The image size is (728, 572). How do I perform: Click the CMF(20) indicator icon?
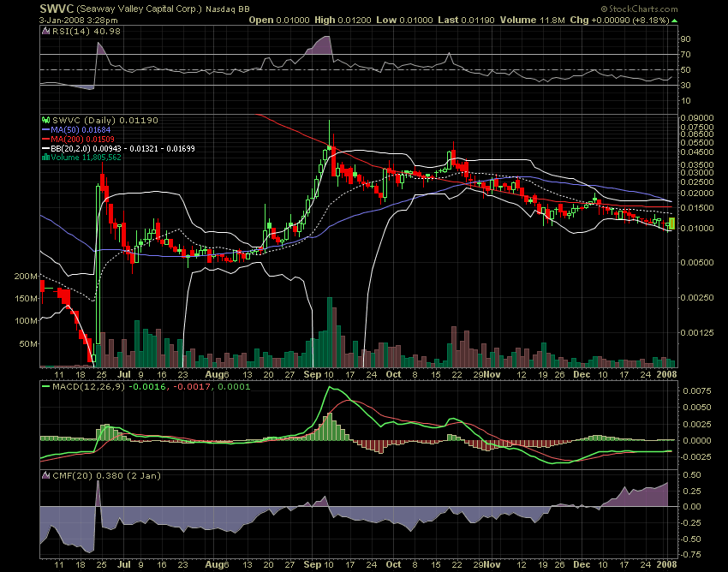45,476
